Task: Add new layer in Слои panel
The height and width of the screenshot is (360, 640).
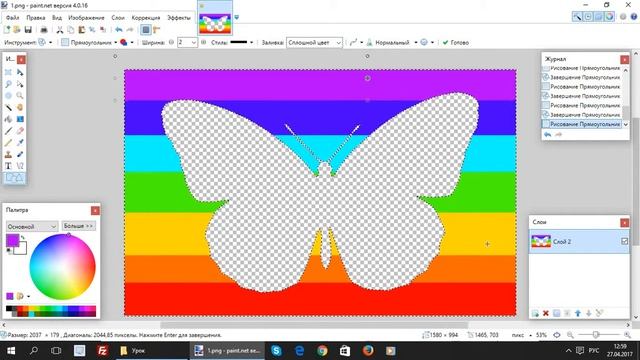Action: click(535, 313)
